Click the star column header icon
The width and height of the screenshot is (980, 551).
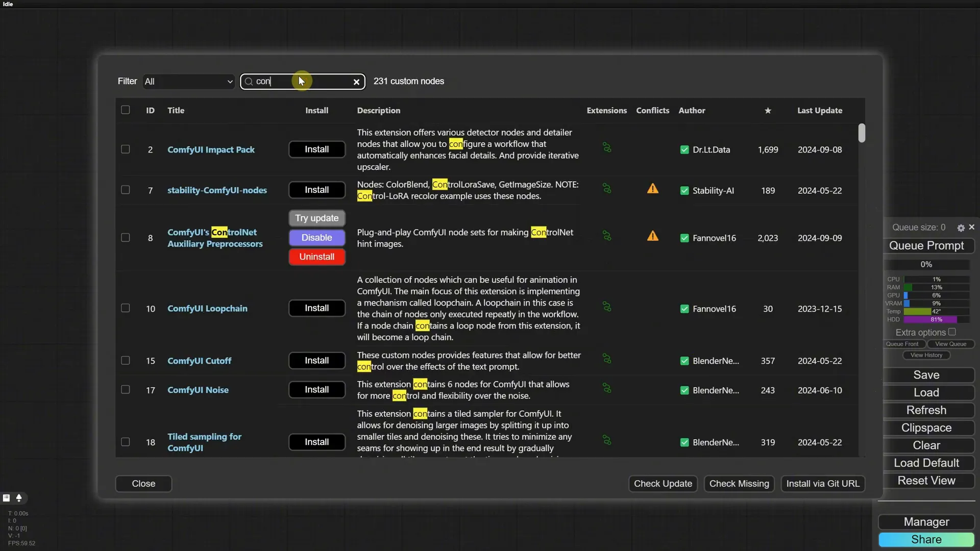[768, 111]
